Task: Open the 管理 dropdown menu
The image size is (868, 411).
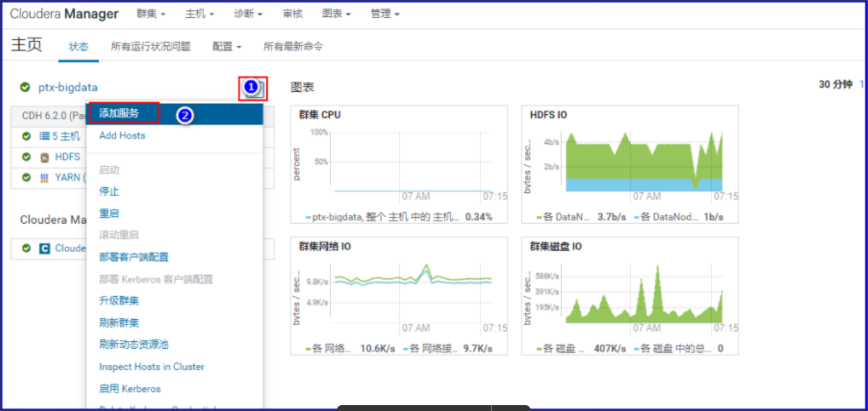Action: tap(385, 13)
